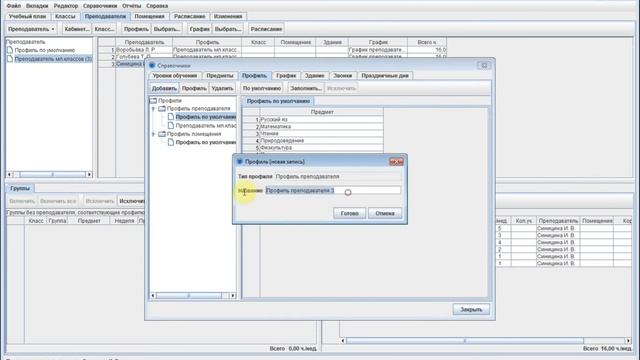Screen dimensions: 640x360
Task: Click document icon of Профиль по умолчанию under Профиль помещения
Action: 171,142
